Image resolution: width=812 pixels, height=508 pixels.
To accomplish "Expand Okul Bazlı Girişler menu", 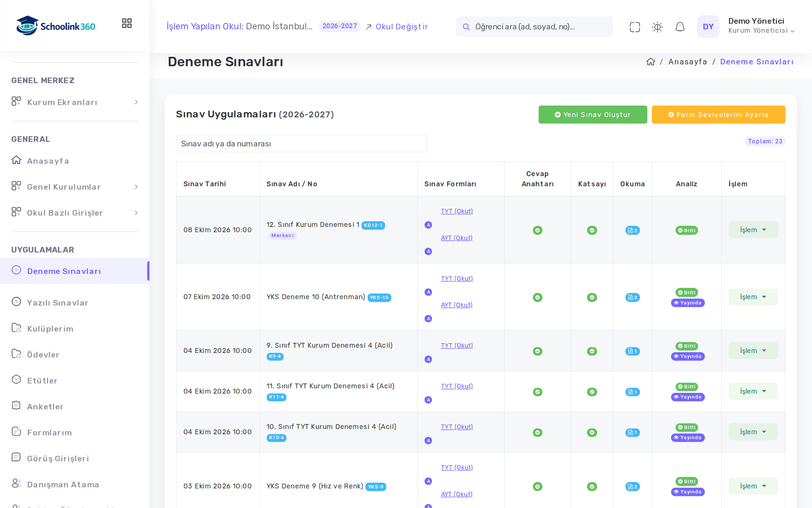I will point(75,213).
